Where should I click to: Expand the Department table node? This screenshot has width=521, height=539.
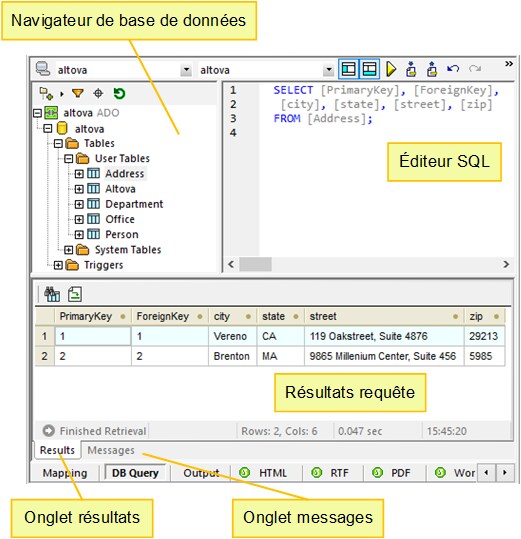click(x=79, y=204)
